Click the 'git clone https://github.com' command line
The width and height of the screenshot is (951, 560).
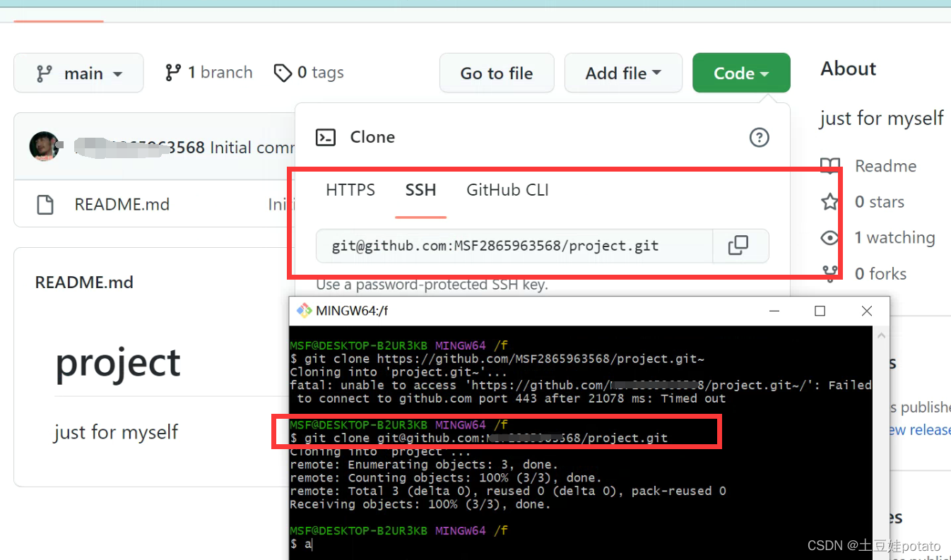tap(497, 359)
